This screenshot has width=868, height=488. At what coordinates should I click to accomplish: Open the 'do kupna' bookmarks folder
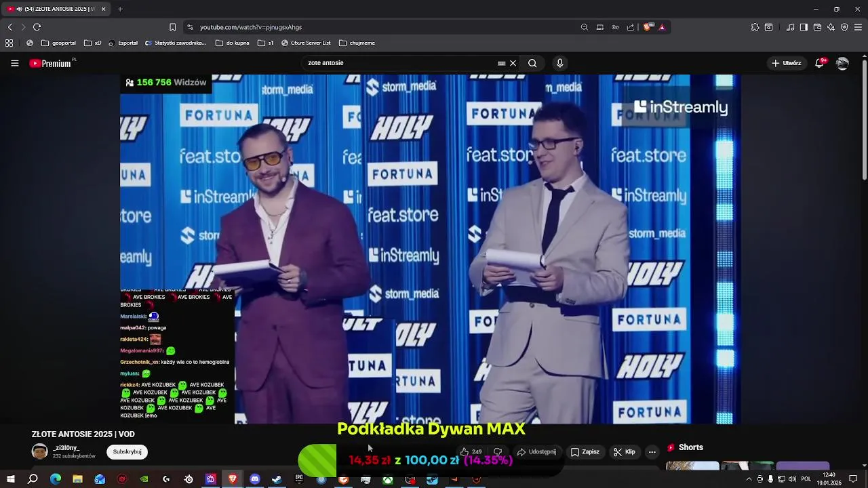233,43
